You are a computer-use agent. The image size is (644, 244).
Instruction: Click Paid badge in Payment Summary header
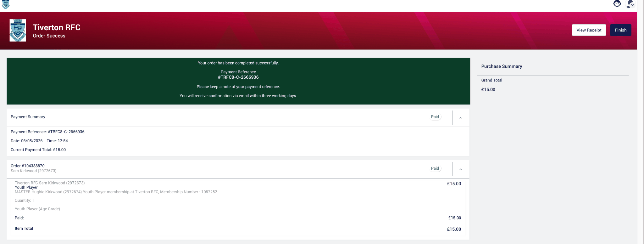tap(435, 117)
